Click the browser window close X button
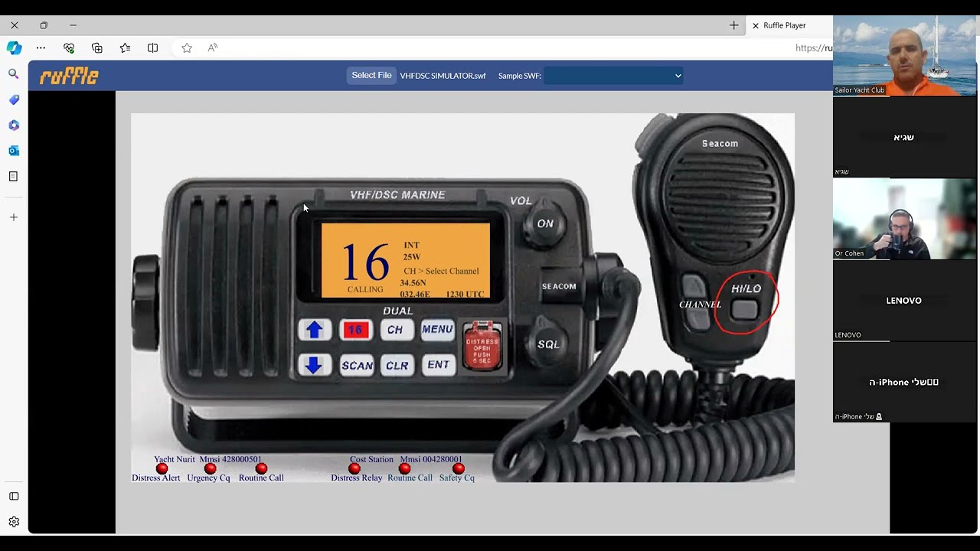Image resolution: width=980 pixels, height=551 pixels. click(x=14, y=25)
